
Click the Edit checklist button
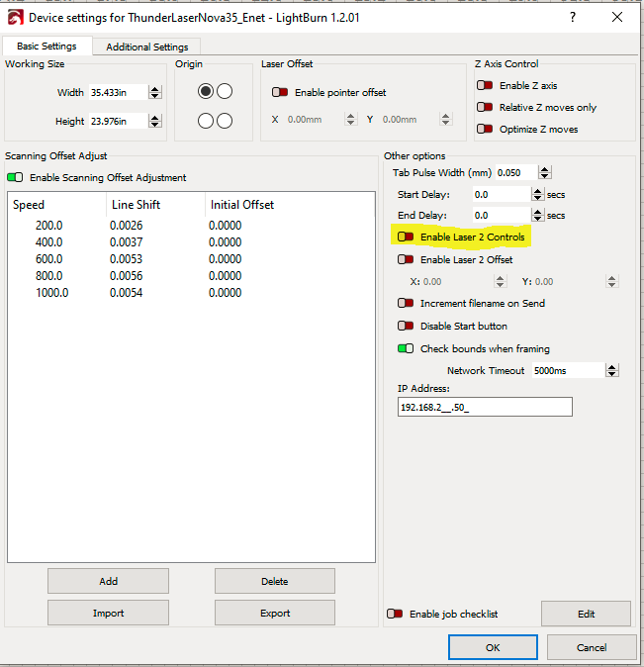pos(586,614)
